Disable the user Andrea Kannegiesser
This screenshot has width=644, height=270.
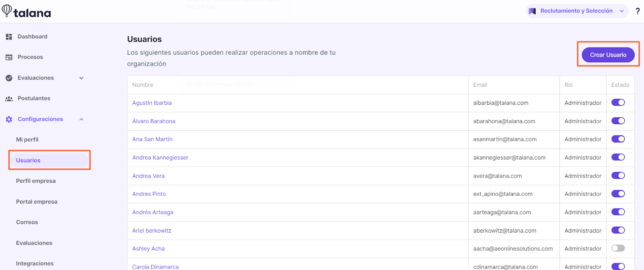point(618,157)
